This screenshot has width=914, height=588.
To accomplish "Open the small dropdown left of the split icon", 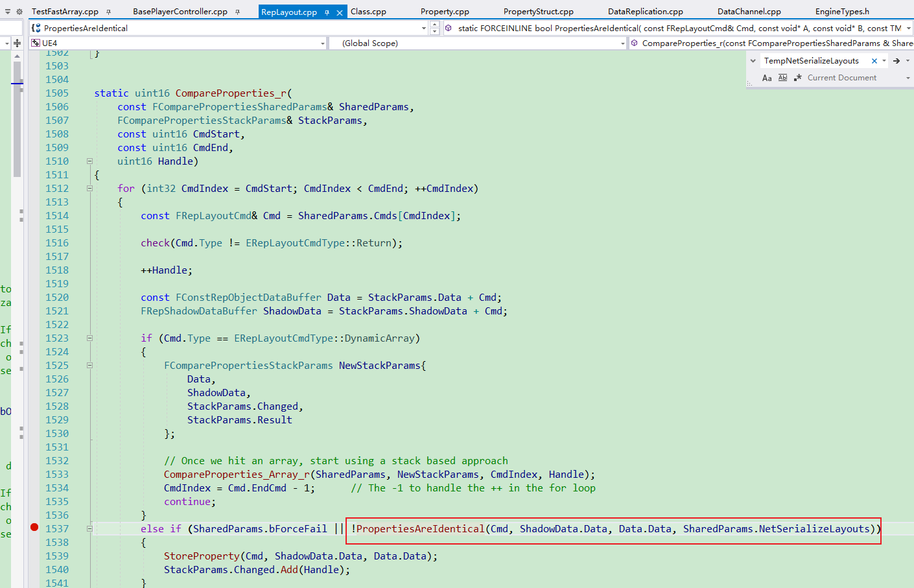I will [6, 43].
